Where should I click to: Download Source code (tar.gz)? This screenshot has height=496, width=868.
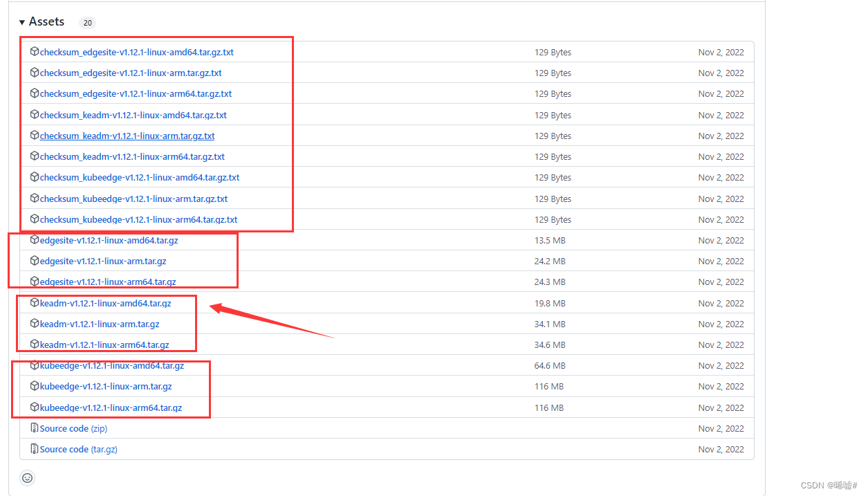click(78, 449)
